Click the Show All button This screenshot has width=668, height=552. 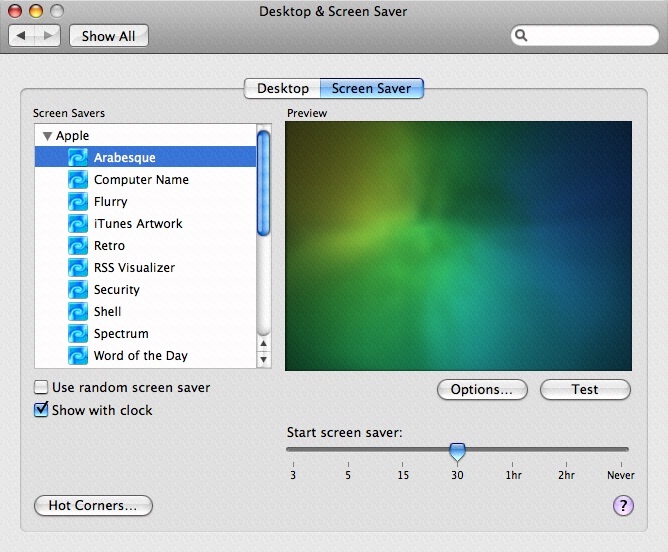point(109,36)
